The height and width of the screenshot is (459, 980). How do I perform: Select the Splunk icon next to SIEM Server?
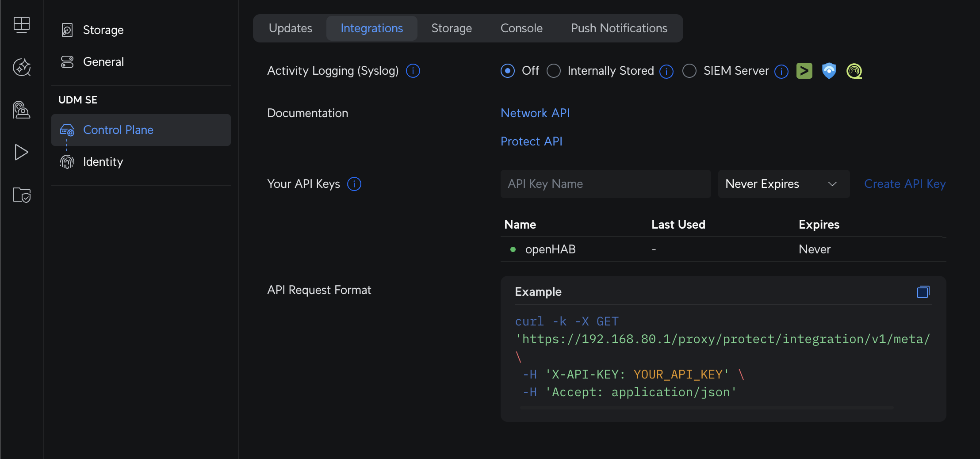point(804,70)
